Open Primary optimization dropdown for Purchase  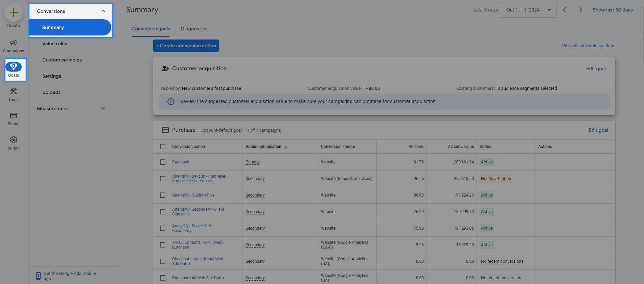(252, 162)
